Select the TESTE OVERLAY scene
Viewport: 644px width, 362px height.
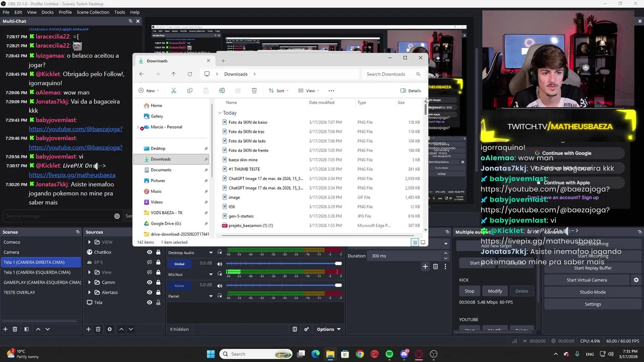coord(40,293)
